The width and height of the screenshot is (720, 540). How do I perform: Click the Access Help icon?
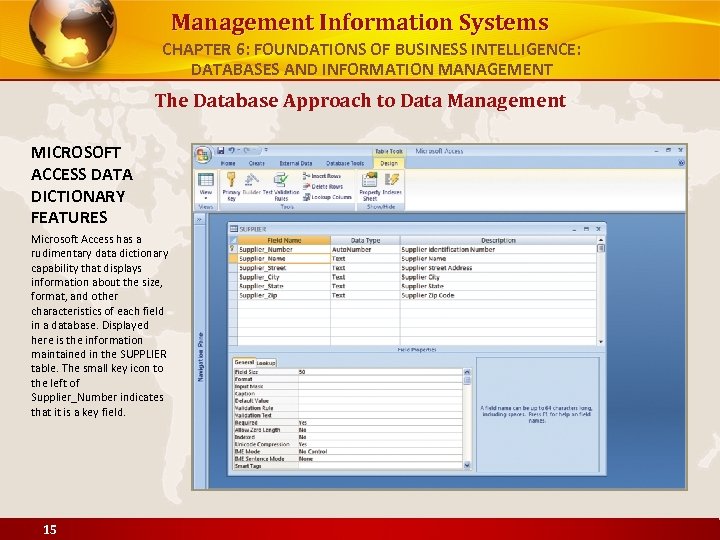click(x=681, y=163)
